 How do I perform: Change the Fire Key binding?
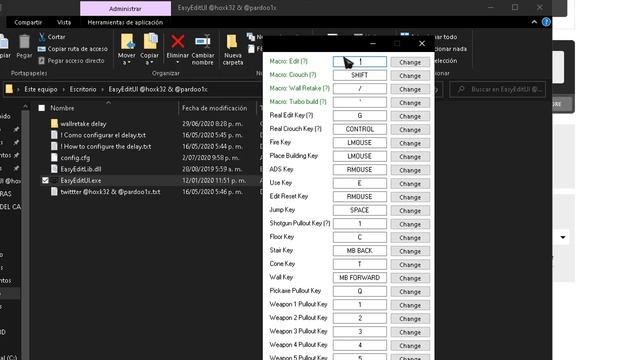[x=410, y=143]
